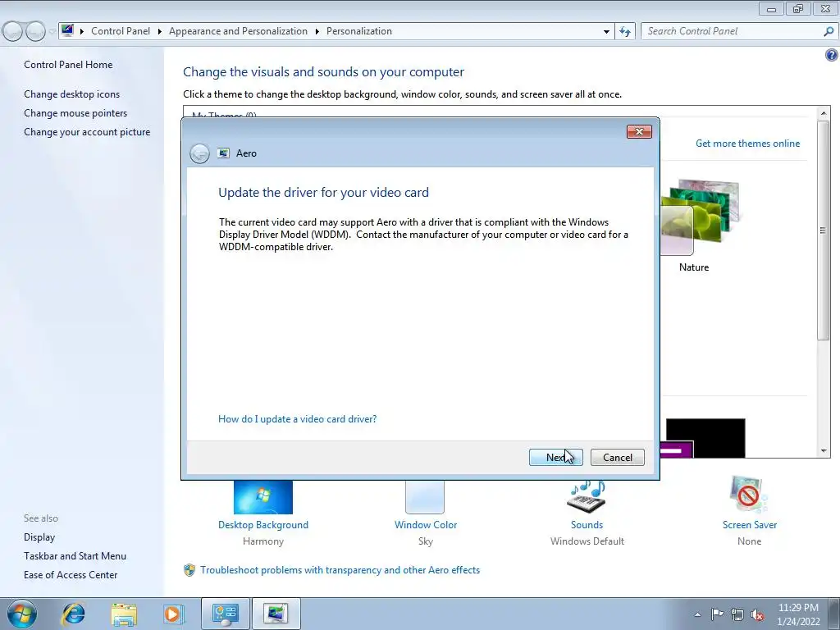Open Desktop Background settings icon

(263, 497)
